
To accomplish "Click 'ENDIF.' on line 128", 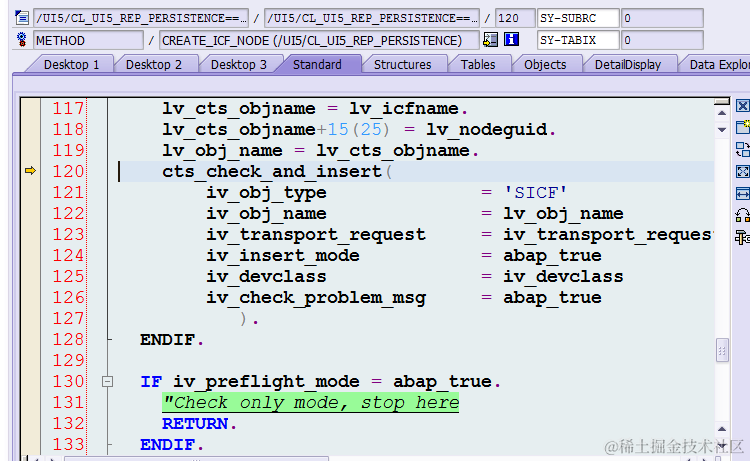I will click(x=172, y=340).
